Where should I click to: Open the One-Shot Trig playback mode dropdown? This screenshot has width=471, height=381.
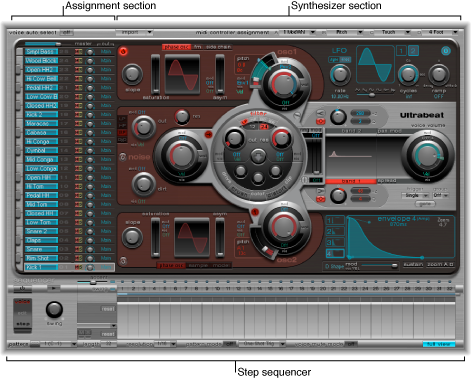tap(262, 344)
